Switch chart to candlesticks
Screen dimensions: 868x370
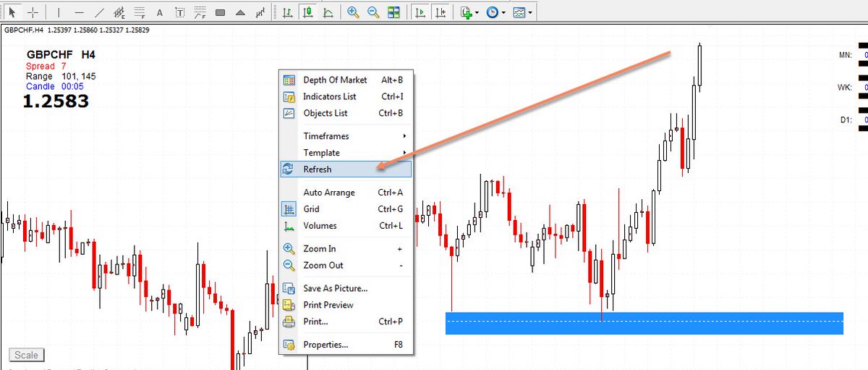pyautogui.click(x=308, y=12)
